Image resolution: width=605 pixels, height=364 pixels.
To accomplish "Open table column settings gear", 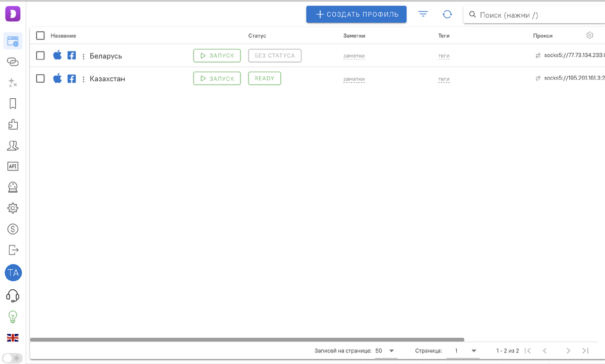I will click(590, 35).
